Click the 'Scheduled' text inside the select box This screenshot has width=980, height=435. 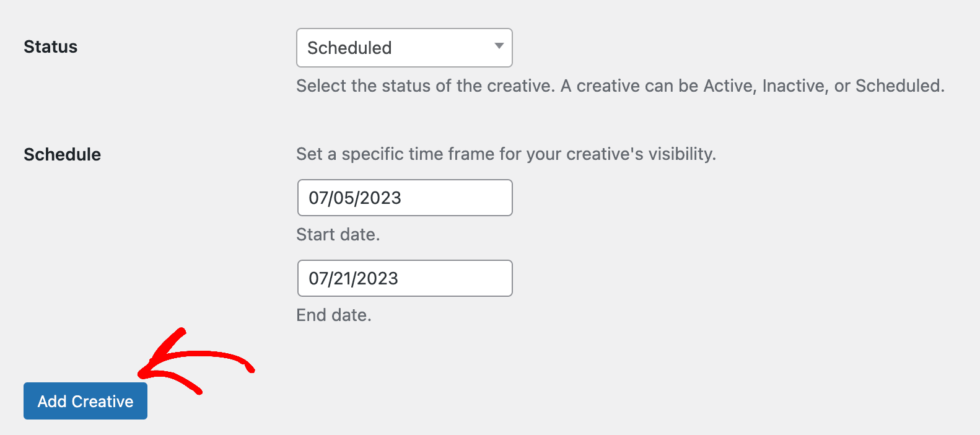[349, 48]
